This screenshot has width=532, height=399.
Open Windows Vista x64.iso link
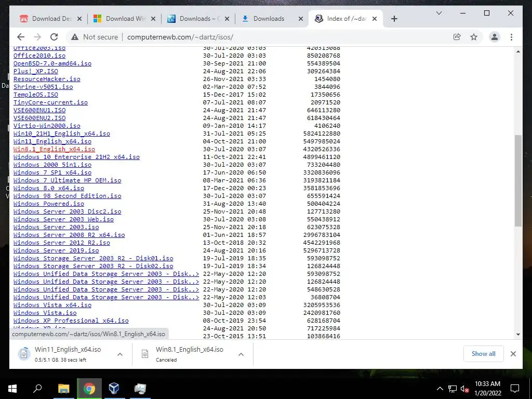(52, 305)
